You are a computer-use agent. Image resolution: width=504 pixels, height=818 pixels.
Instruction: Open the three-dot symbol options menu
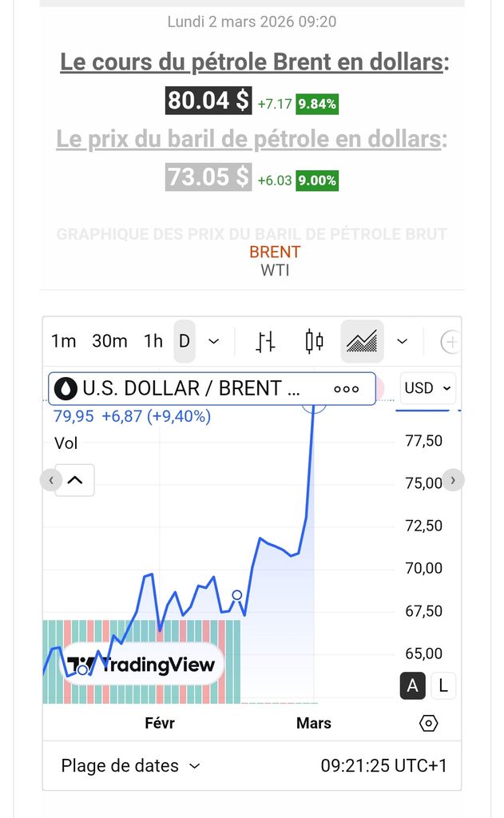tap(347, 389)
